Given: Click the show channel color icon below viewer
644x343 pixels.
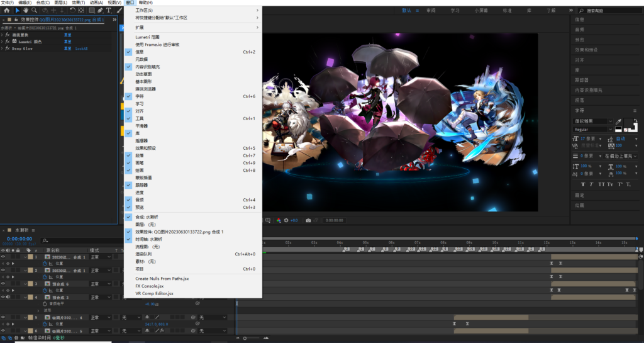Looking at the screenshot, I should click(x=279, y=220).
